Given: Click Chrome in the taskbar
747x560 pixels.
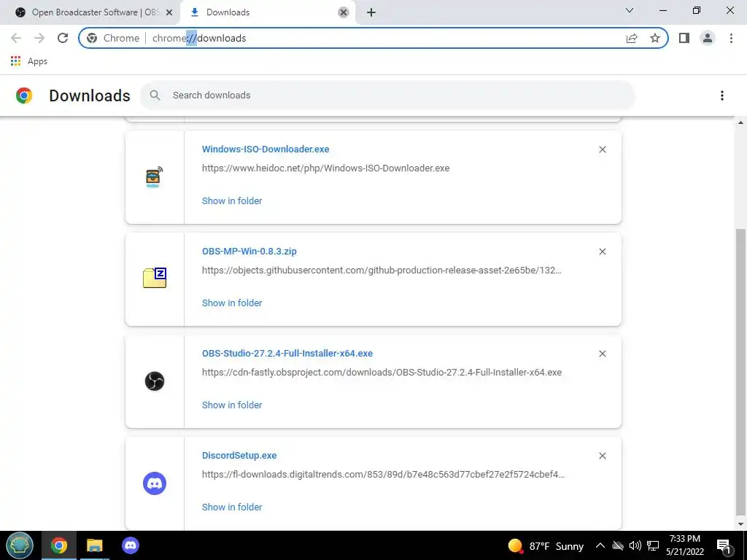Looking at the screenshot, I should coord(59,545).
